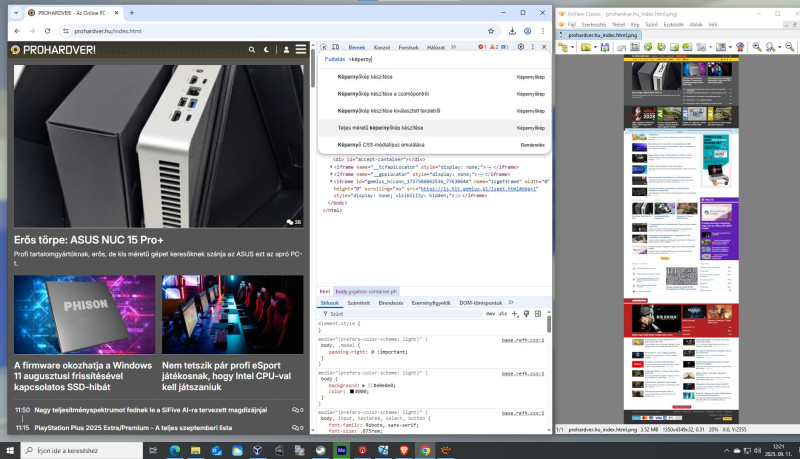
Task: Open the 'Erős törpe: ASUS NUC 15 Pro+' headline
Action: 88,240
